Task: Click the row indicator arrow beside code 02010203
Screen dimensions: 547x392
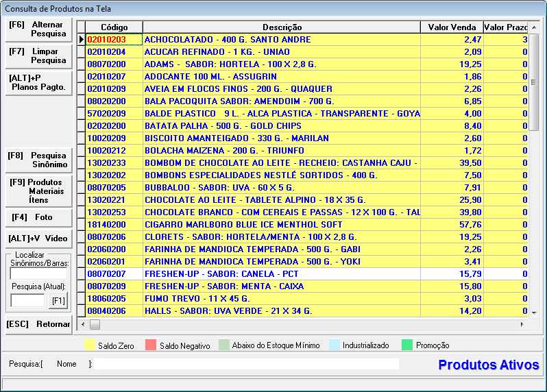Action: tap(81, 40)
